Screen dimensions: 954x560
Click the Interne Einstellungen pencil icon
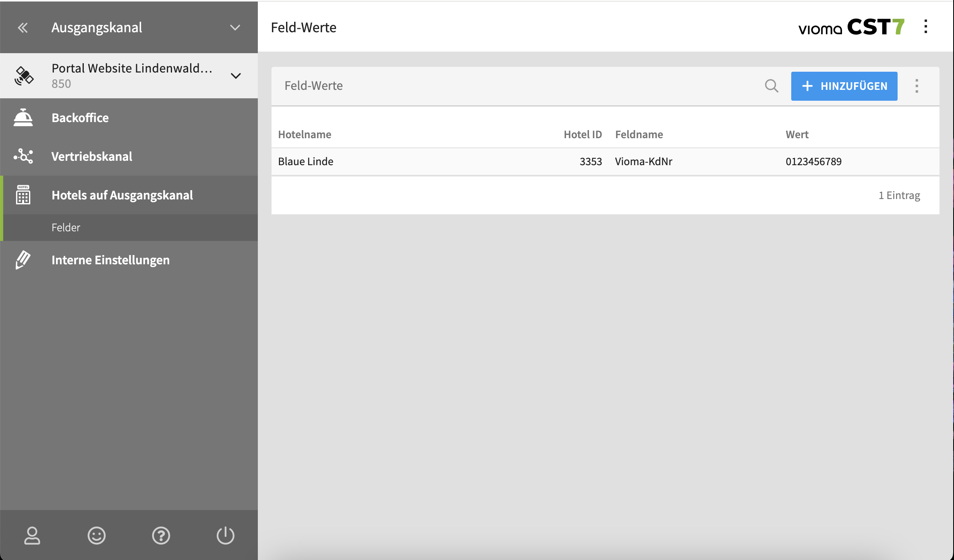[23, 260]
